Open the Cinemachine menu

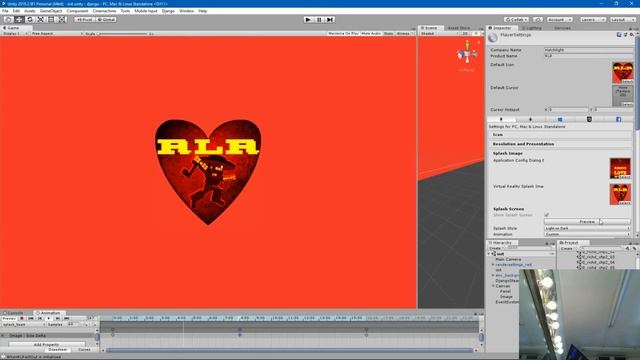tap(104, 11)
